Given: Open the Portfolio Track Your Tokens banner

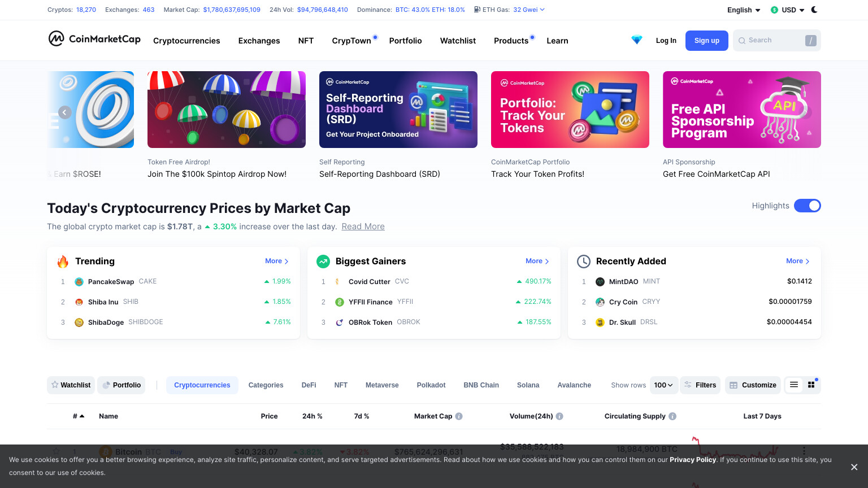Looking at the screenshot, I should click(570, 110).
